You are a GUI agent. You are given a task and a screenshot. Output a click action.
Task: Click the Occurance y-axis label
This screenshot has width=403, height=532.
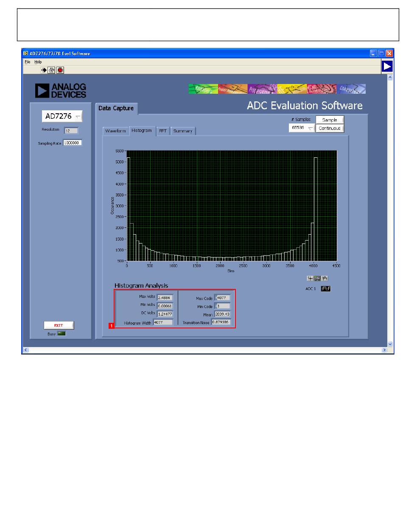(x=113, y=205)
